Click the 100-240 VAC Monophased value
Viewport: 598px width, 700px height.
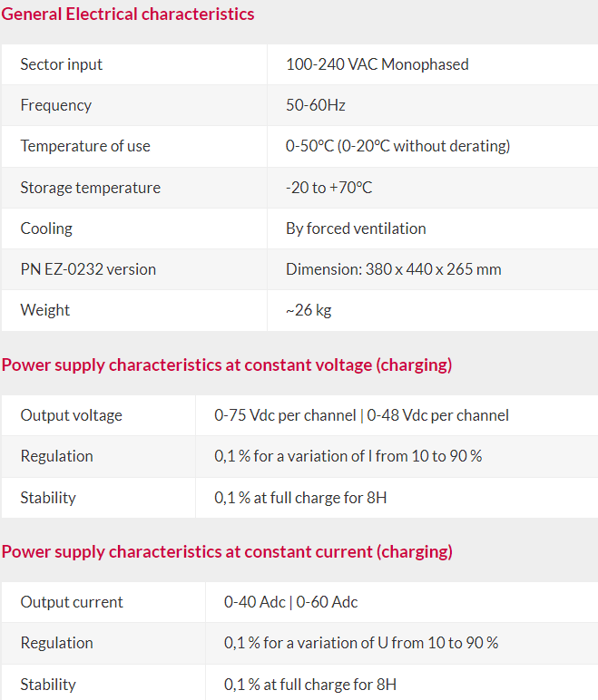[x=377, y=64]
